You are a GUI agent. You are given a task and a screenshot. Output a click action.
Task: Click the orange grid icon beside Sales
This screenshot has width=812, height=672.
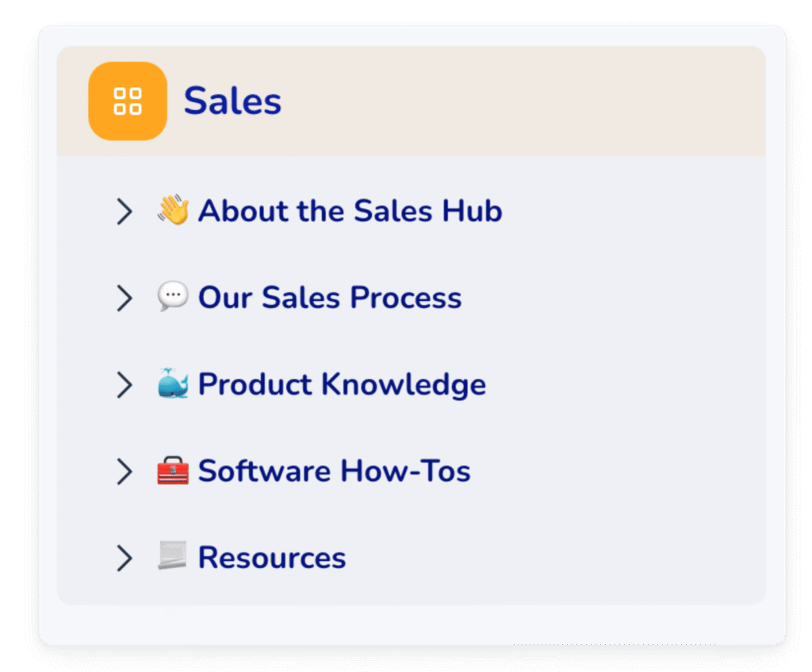(128, 101)
